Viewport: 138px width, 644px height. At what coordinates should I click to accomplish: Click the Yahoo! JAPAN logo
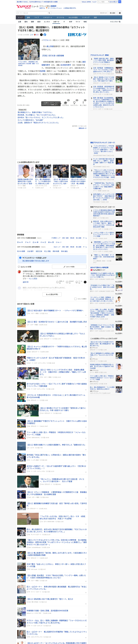(x=24, y=7)
